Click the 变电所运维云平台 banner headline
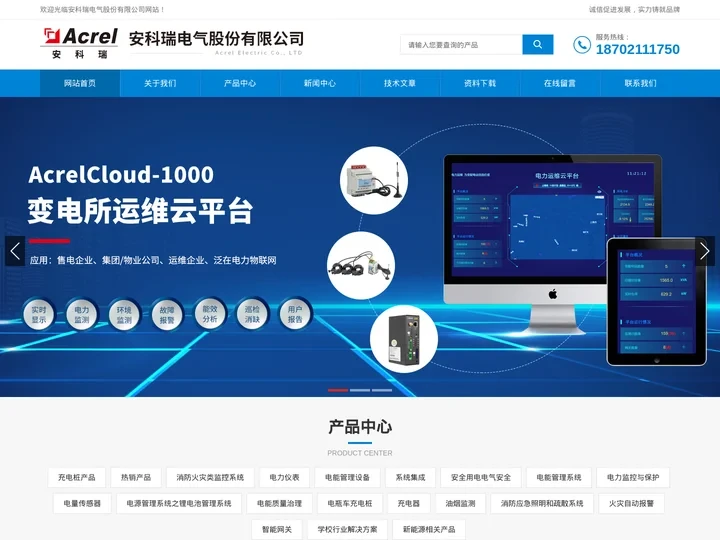The image size is (720, 540). coord(141,211)
